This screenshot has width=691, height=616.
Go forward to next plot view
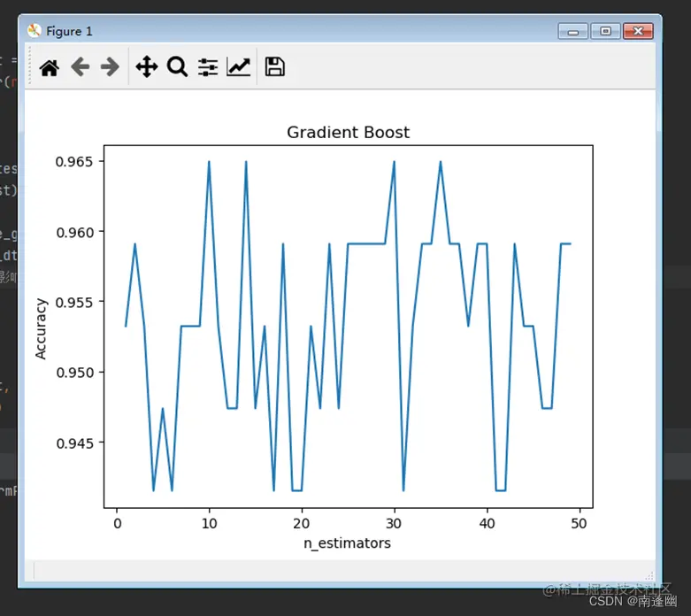click(110, 67)
